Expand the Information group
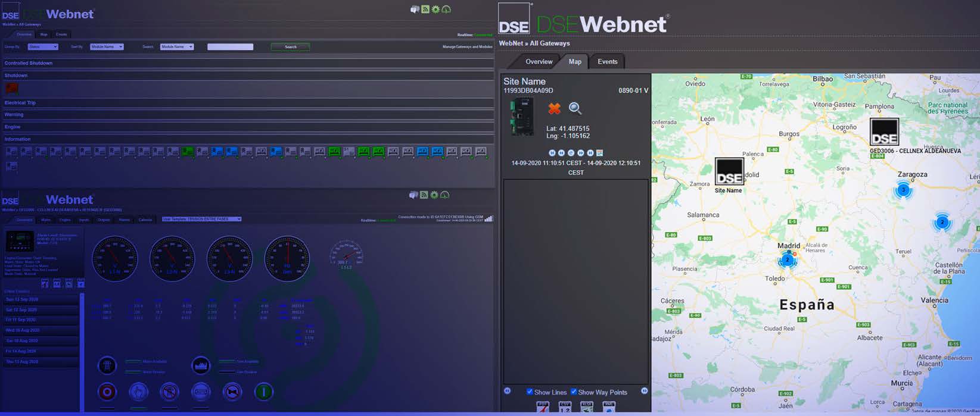 click(248, 139)
